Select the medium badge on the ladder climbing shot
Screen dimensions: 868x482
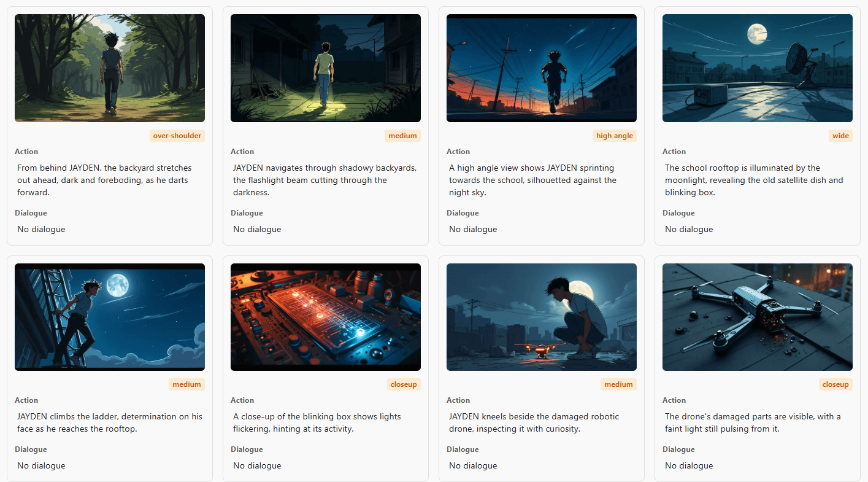186,384
